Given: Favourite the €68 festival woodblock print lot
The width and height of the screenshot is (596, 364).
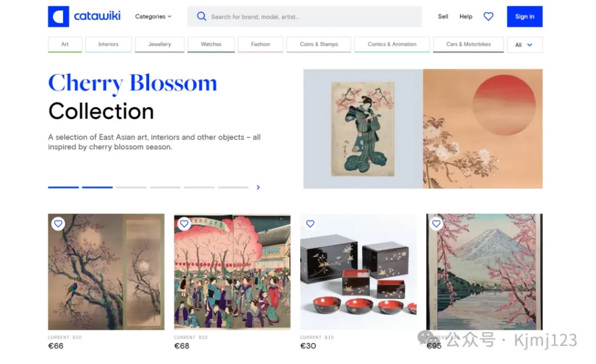Looking at the screenshot, I should (184, 223).
